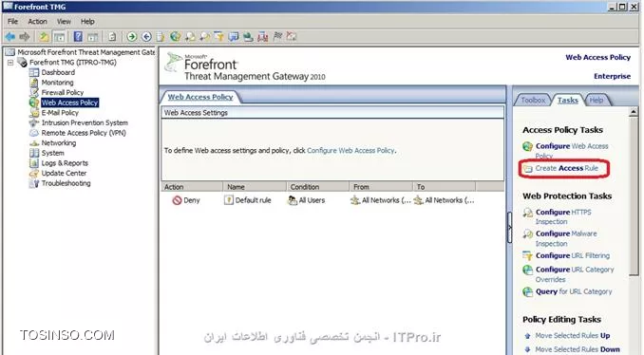This screenshot has height=355, width=644.
Task: Click the Up one level folder icon
Action: (x=44, y=36)
